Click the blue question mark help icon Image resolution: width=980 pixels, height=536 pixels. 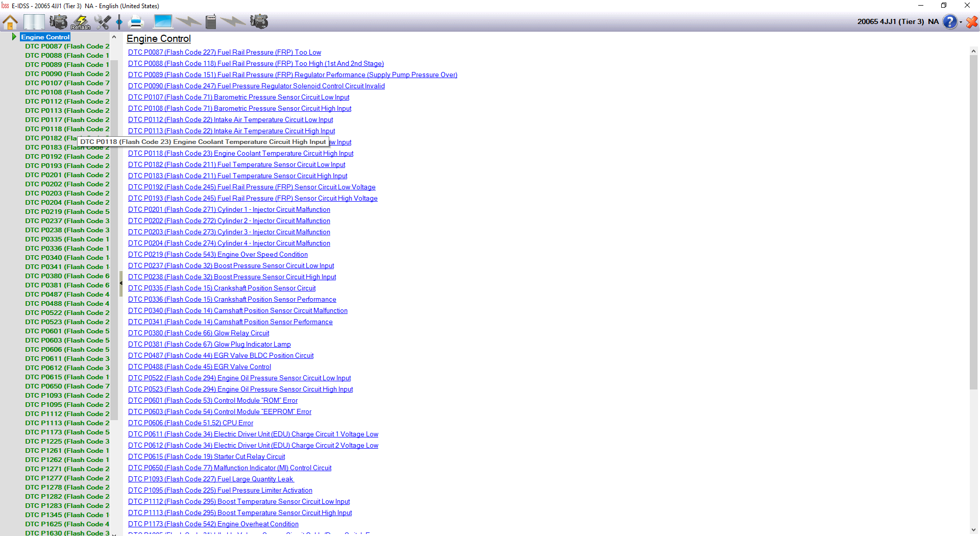[949, 22]
